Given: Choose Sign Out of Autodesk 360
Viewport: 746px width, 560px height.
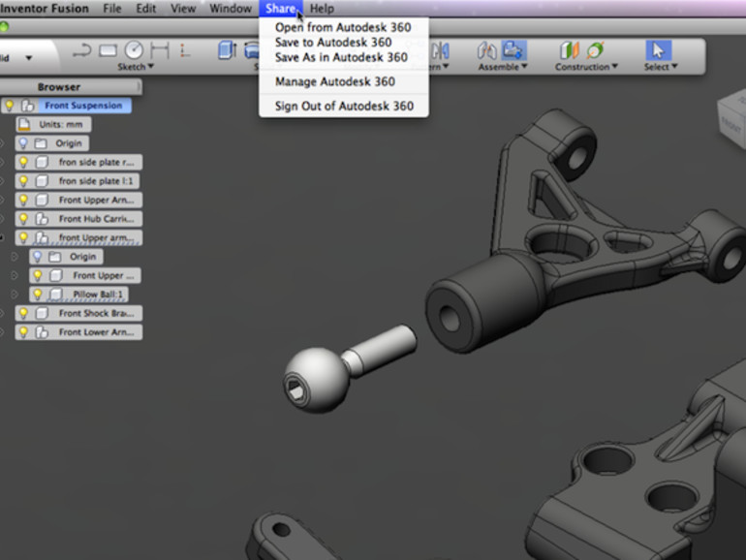Looking at the screenshot, I should [343, 106].
